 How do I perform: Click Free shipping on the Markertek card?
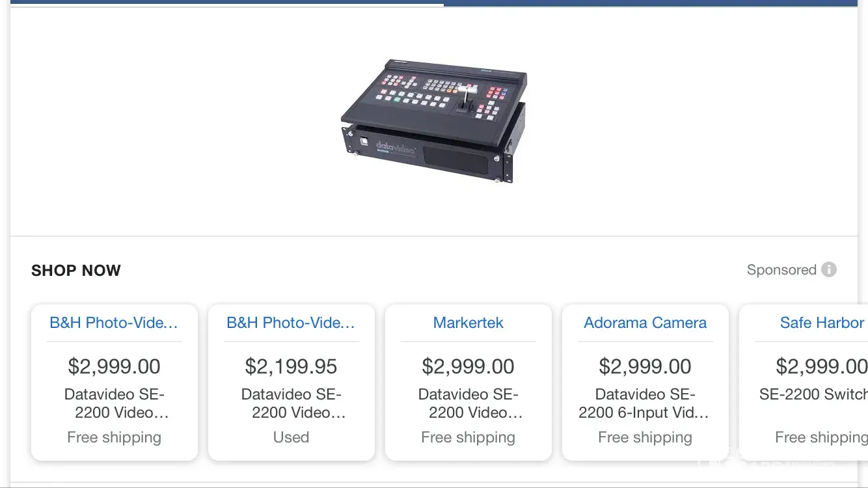(468, 437)
